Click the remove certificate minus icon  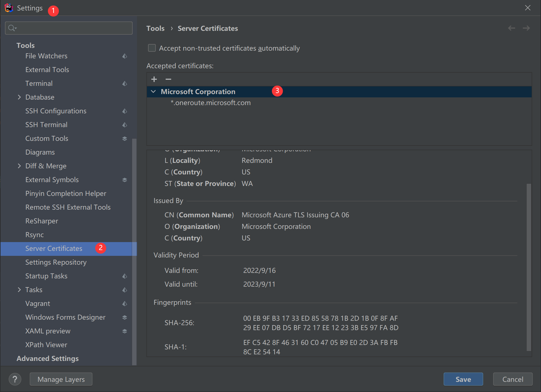(x=168, y=79)
